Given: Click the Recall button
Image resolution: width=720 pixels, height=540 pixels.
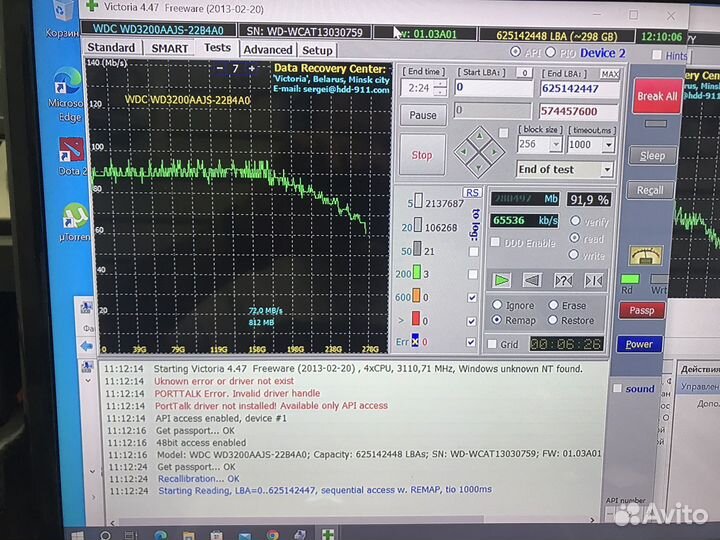Looking at the screenshot, I should (x=650, y=190).
